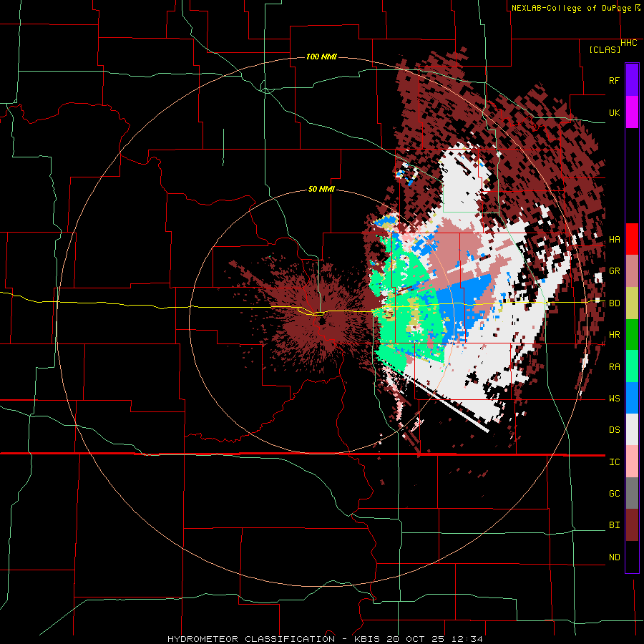644x644 pixels.
Task: Select the IC light pink legend swatch
Action: (632, 462)
